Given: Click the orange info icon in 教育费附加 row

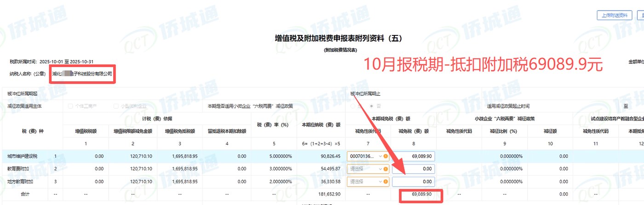Looking at the screenshot, I should tap(385, 169).
